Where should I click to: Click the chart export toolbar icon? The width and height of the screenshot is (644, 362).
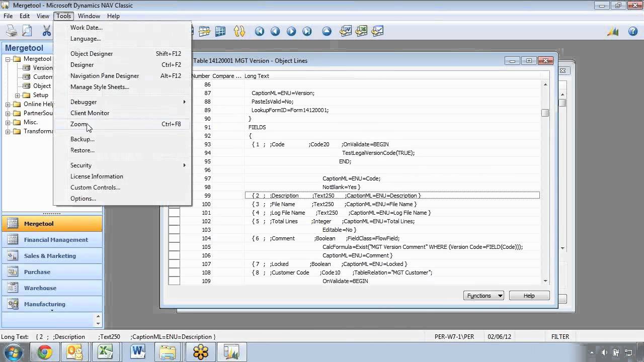(x=377, y=31)
